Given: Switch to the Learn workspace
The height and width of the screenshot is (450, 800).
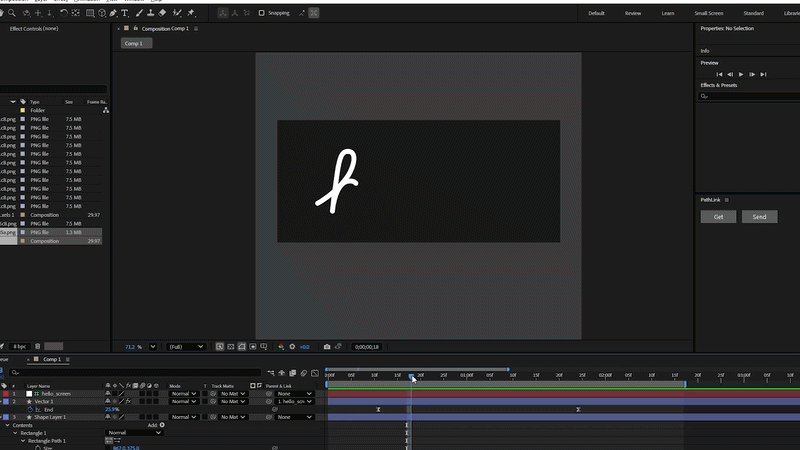Looking at the screenshot, I should [668, 13].
